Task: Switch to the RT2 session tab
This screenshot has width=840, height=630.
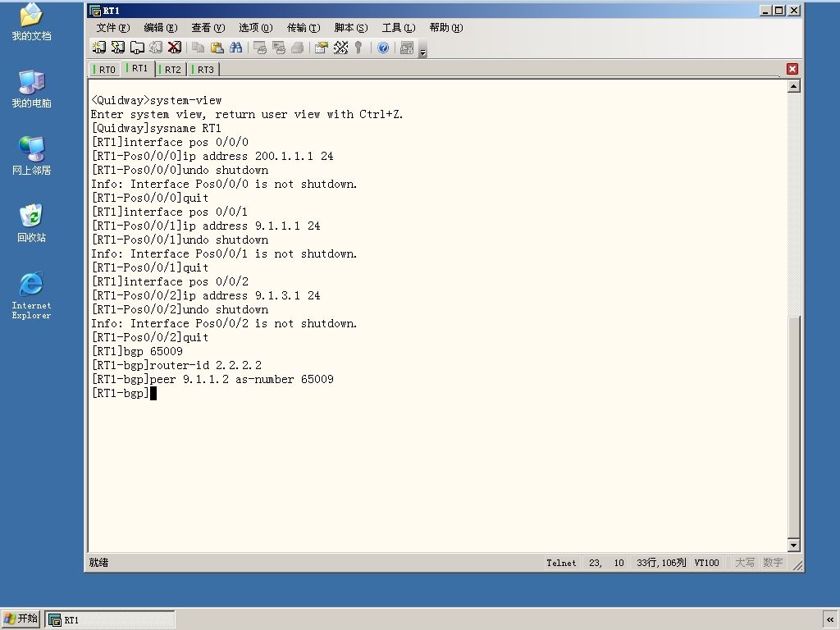Action: [171, 69]
